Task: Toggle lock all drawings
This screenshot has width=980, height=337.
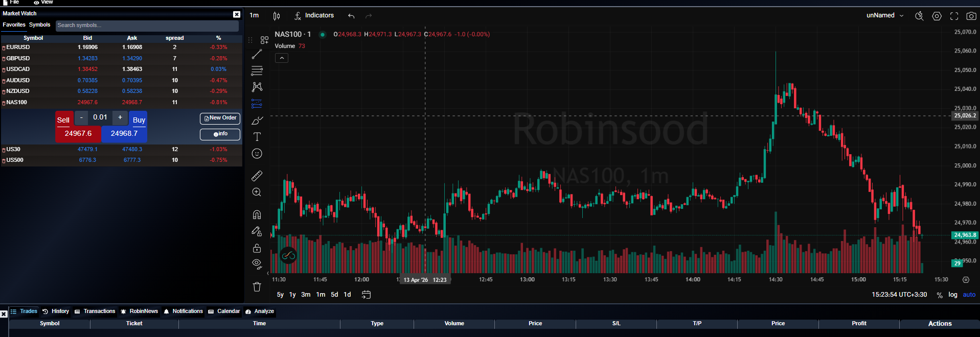Action: pyautogui.click(x=257, y=248)
